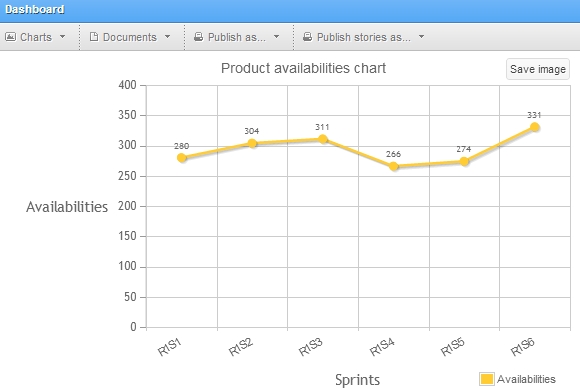Click the printer icon beside Publish as...
Screen dimensions: 580x389
click(x=199, y=37)
